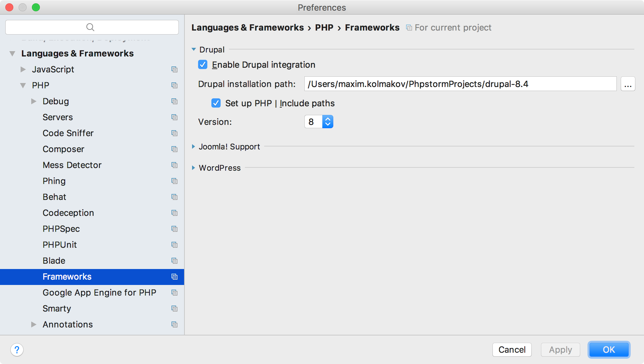Expand the Debug tree node arrow
644x364 pixels.
pos(34,101)
